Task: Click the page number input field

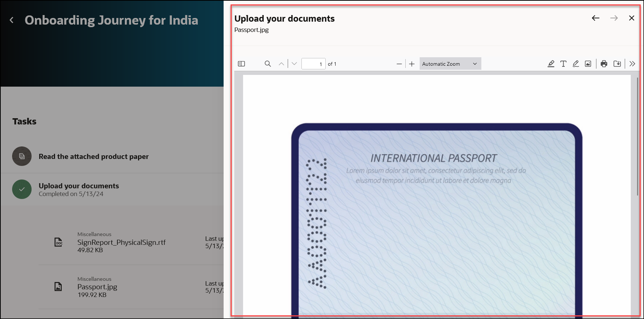Action: coord(313,64)
